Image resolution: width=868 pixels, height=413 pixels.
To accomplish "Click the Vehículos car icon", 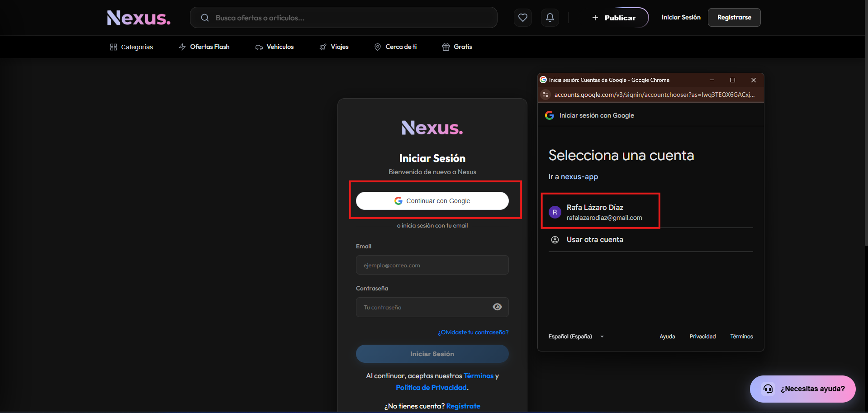I will click(259, 47).
